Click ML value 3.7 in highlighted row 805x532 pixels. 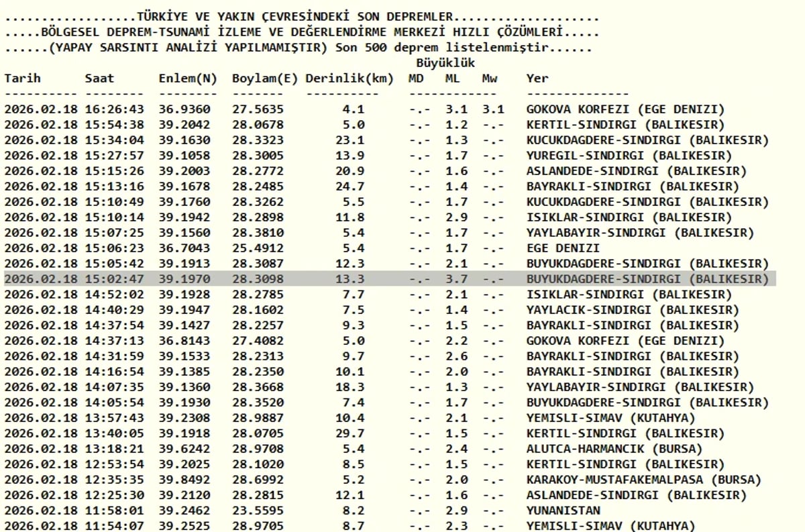click(x=457, y=279)
